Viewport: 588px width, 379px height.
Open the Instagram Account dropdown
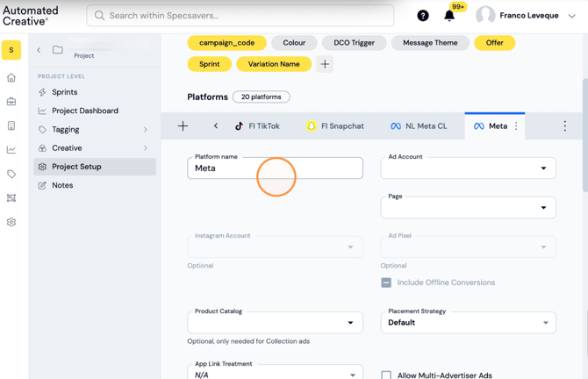[x=275, y=247]
